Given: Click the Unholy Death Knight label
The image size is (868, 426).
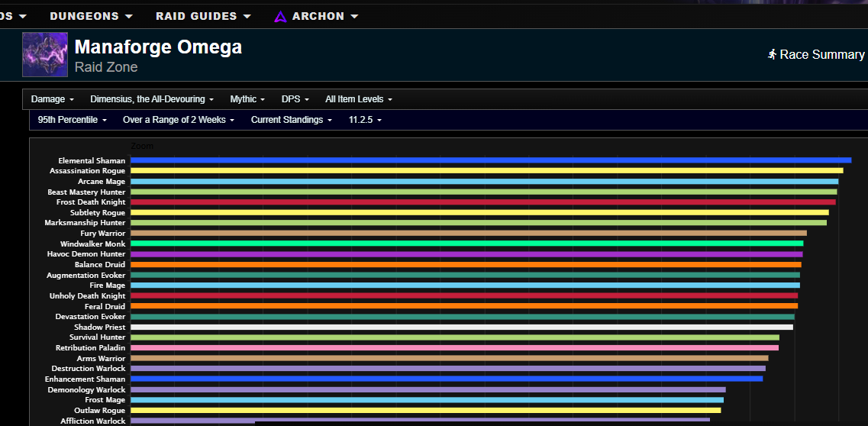Looking at the screenshot, I should point(88,296).
